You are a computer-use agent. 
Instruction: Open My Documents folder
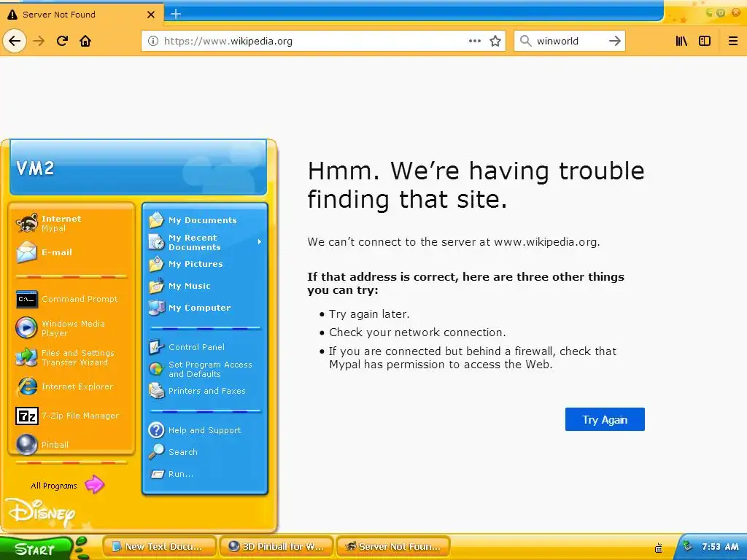click(x=205, y=220)
